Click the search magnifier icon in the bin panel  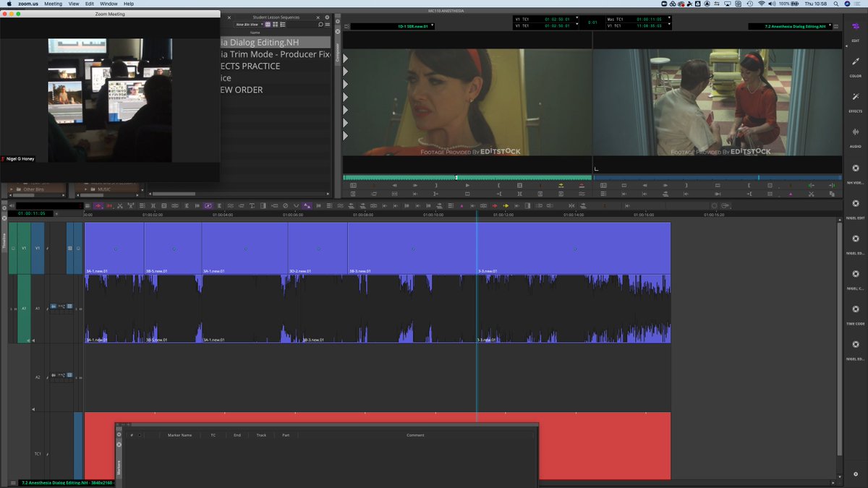pos(320,25)
